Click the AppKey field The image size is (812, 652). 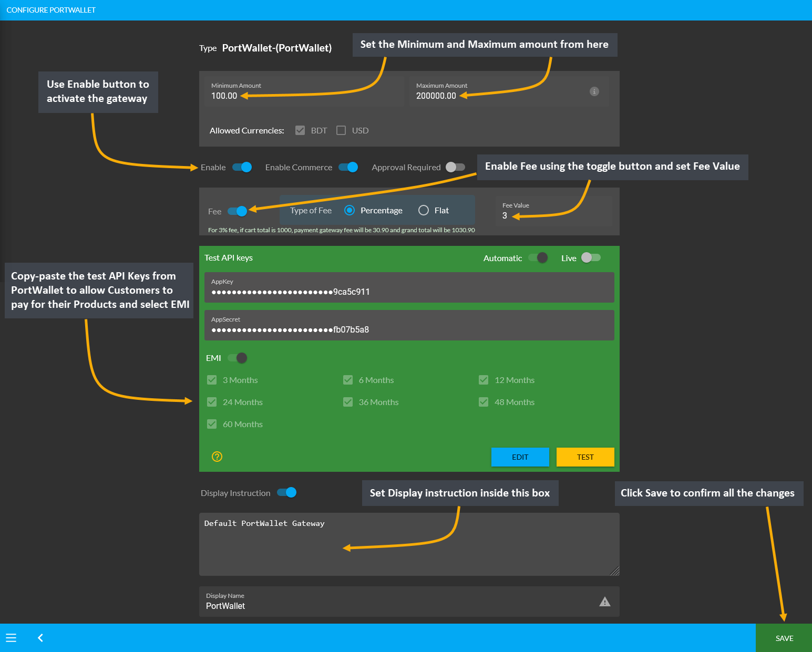click(x=409, y=287)
